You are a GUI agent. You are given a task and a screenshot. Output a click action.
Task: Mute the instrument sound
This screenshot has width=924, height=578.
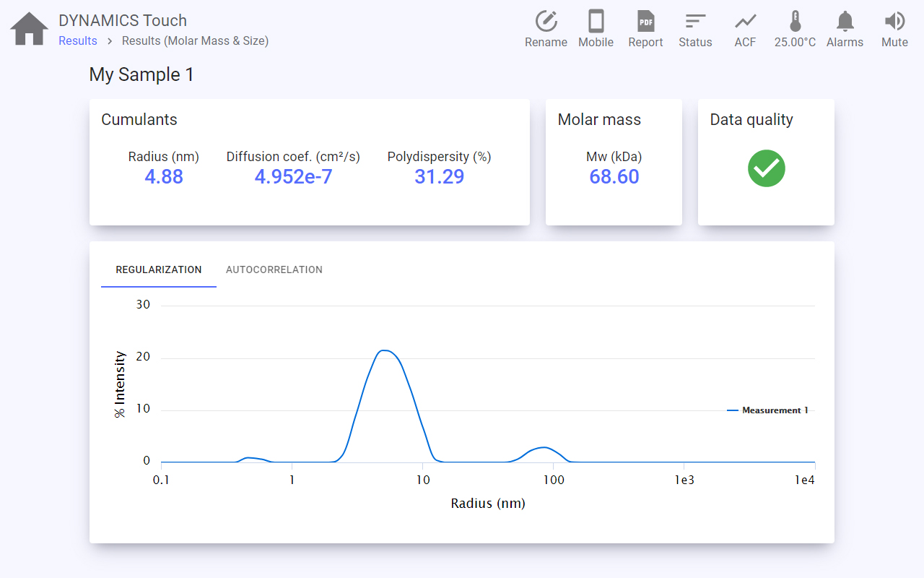click(894, 22)
